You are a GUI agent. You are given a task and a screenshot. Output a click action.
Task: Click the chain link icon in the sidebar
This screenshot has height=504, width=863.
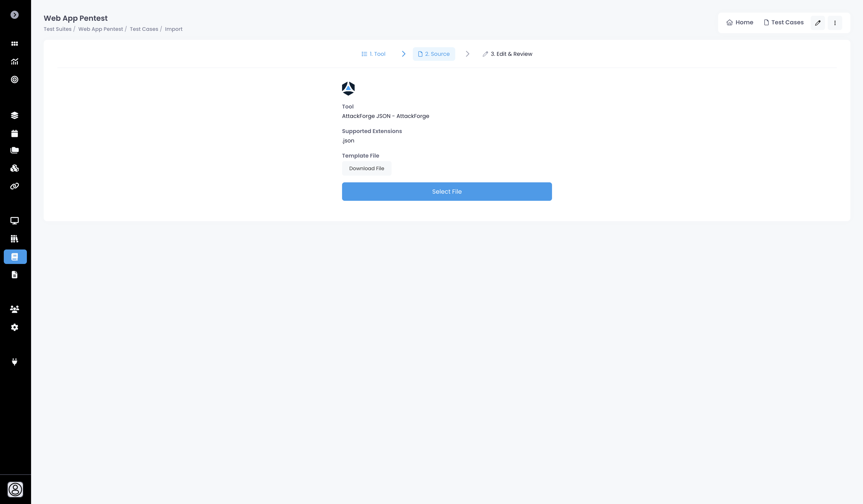[x=14, y=186]
